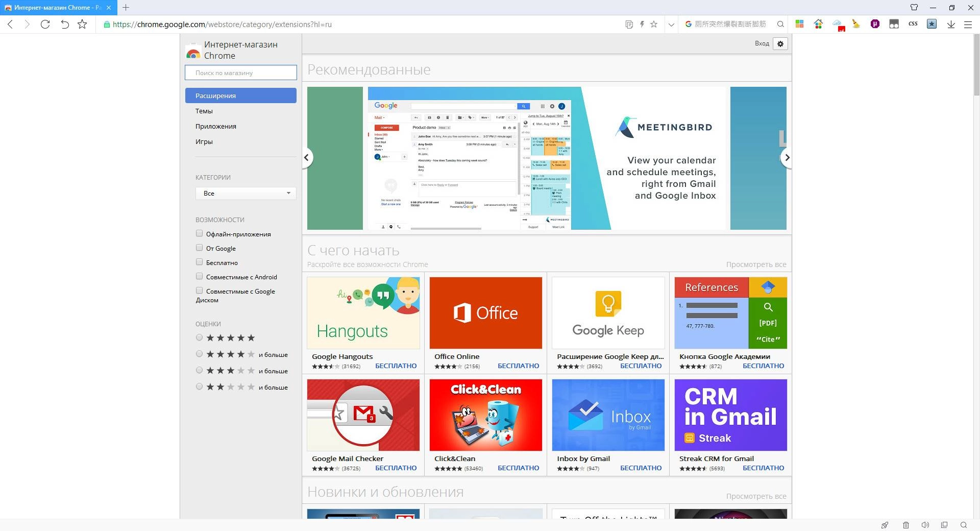Click БЕСПЛАТНО under Google Hangouts
The image size is (980, 531).
tap(396, 366)
